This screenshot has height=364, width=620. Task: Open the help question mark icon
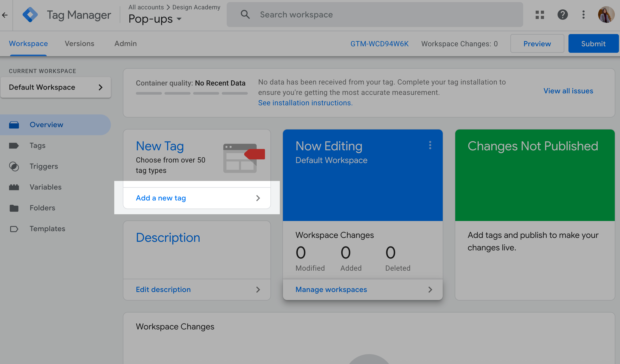pos(562,15)
